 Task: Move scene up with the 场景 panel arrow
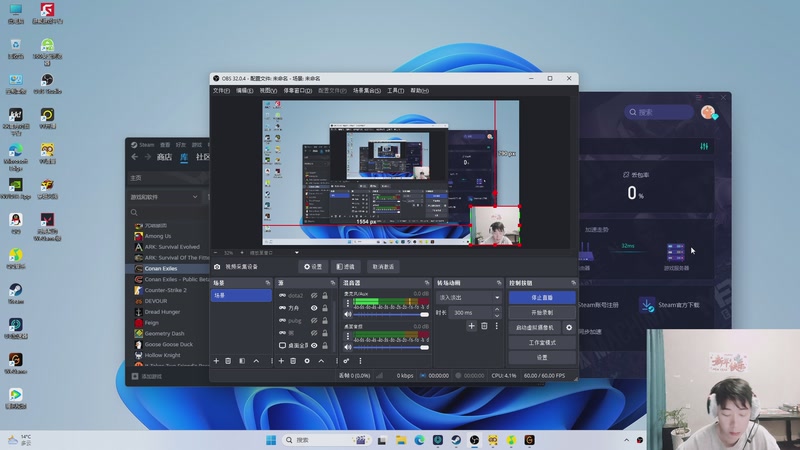tap(256, 361)
